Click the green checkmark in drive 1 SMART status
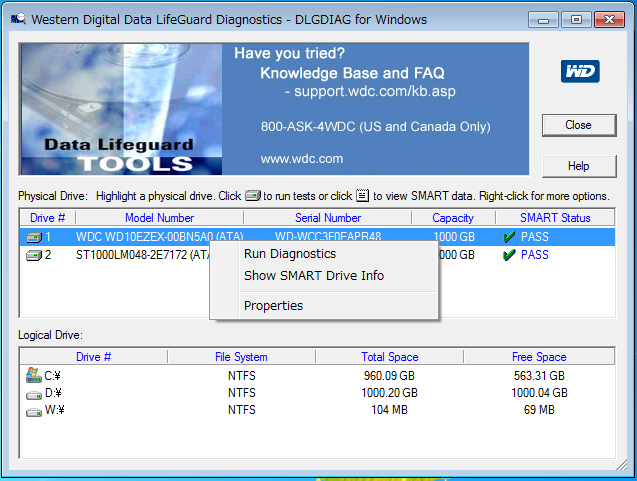Viewport: 637px width, 481px height. click(x=509, y=236)
